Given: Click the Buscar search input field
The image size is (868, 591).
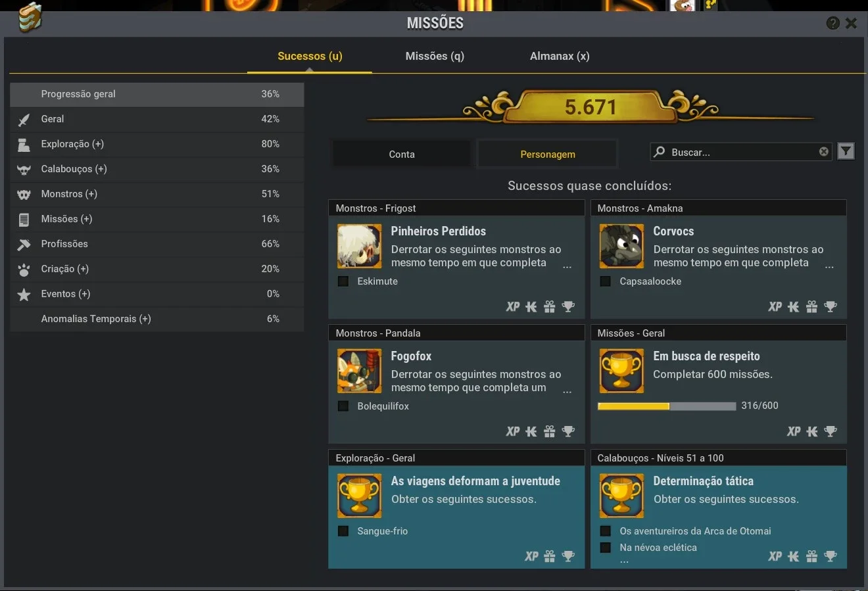Looking at the screenshot, I should [741, 152].
